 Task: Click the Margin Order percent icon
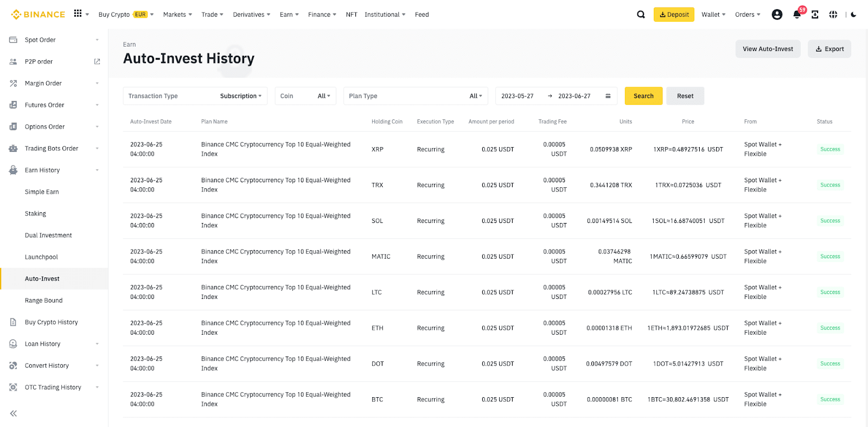coord(13,83)
